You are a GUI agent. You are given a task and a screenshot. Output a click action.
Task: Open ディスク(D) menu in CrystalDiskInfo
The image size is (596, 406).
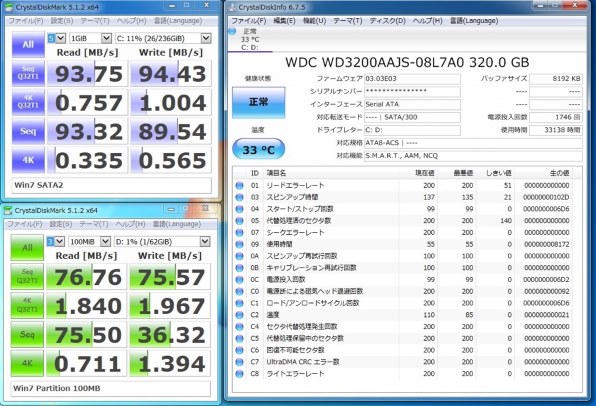point(387,21)
